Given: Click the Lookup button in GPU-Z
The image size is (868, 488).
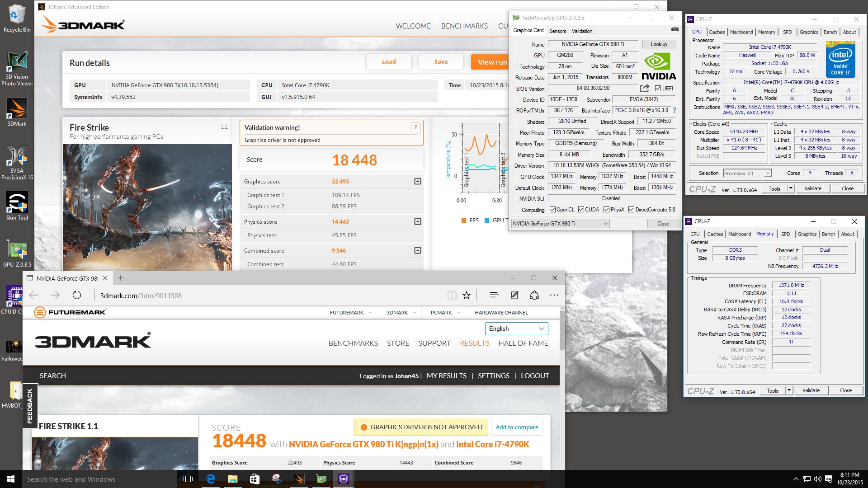Looking at the screenshot, I should (x=659, y=44).
